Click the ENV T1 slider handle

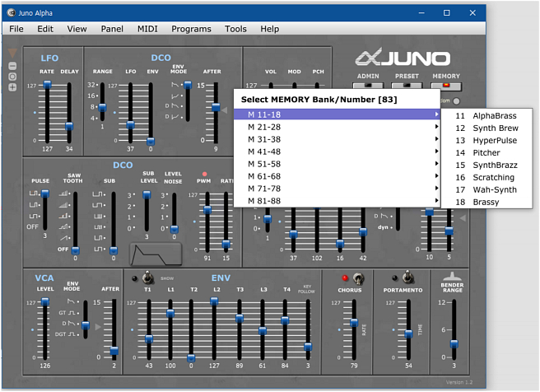tap(149, 339)
